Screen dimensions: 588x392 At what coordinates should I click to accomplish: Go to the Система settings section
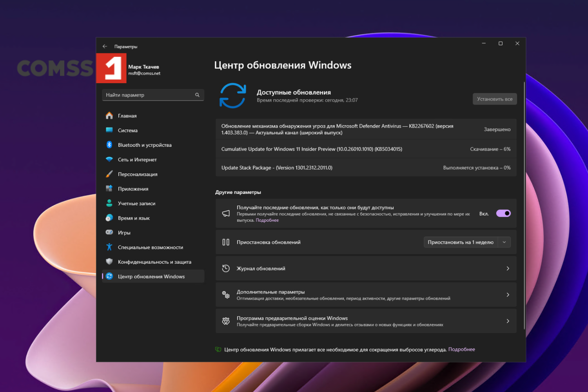[127, 130]
